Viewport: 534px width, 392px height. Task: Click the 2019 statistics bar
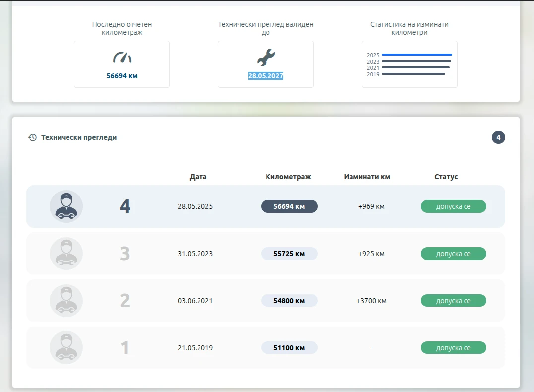[413, 74]
